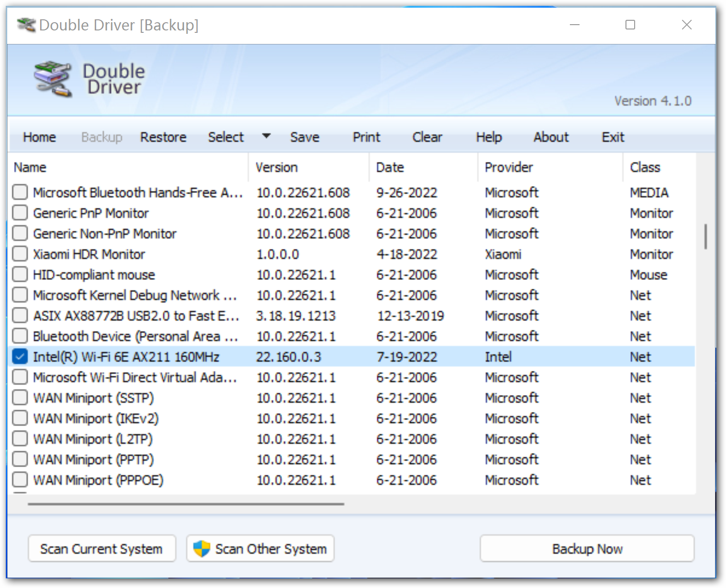Check the WAN Miniport (IKEv2) checkbox
Image resolution: width=726 pixels, height=588 pixels.
[x=20, y=418]
